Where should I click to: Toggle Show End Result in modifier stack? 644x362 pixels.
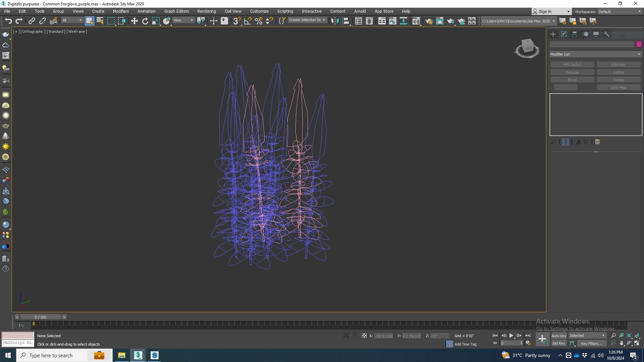[566, 142]
